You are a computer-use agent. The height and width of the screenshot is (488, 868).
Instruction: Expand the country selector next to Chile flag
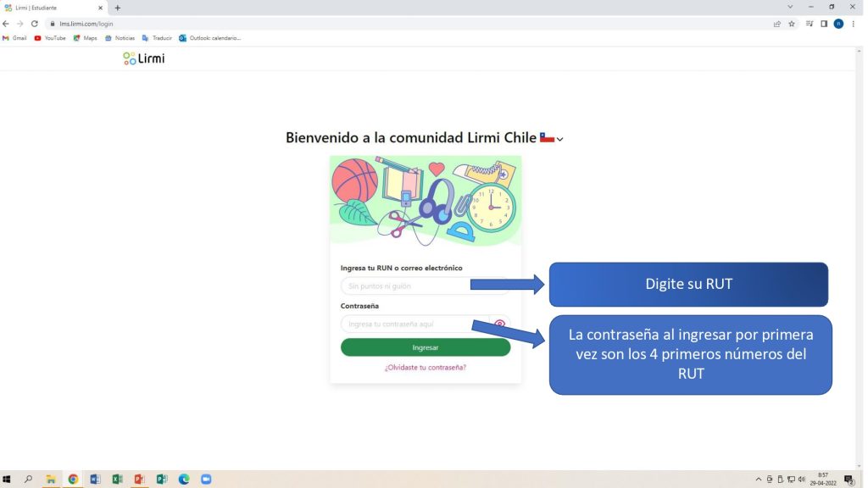[559, 139]
